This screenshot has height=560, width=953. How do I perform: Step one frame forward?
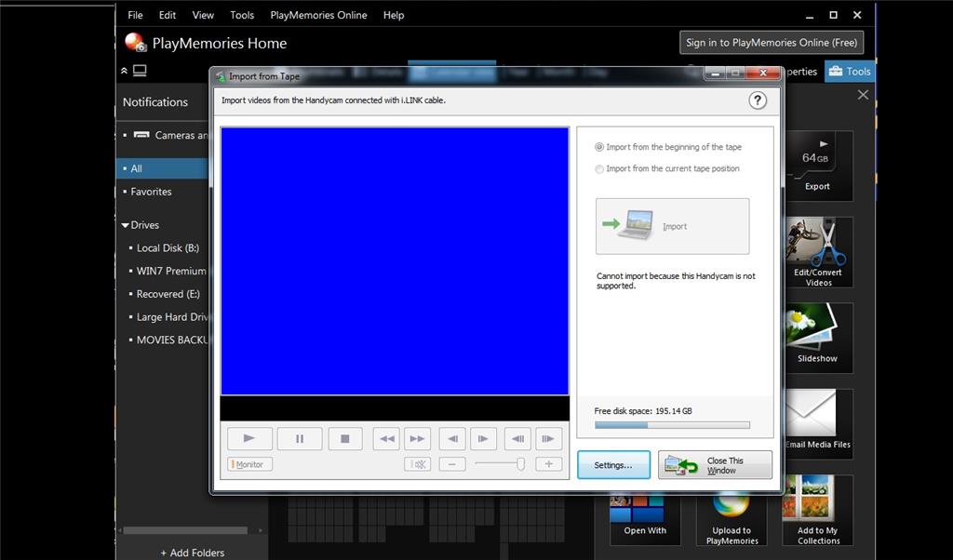pos(483,438)
